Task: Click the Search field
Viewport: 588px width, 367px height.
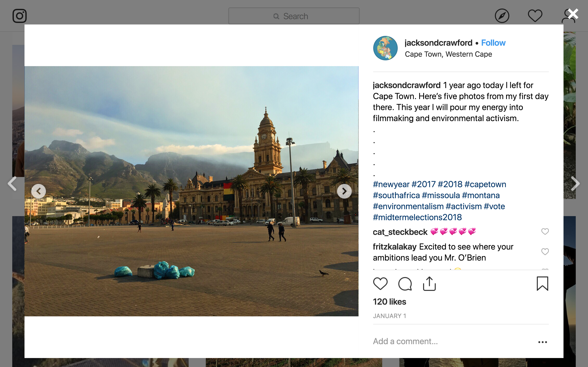Action: click(x=294, y=16)
